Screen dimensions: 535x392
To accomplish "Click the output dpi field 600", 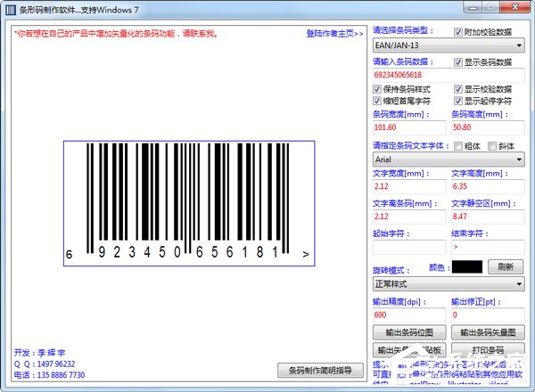I will [409, 315].
